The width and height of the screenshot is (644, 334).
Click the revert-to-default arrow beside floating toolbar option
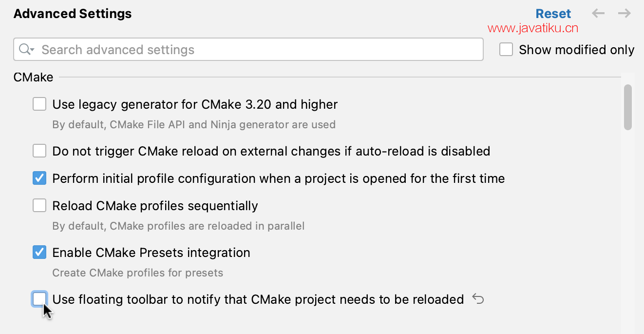(478, 299)
